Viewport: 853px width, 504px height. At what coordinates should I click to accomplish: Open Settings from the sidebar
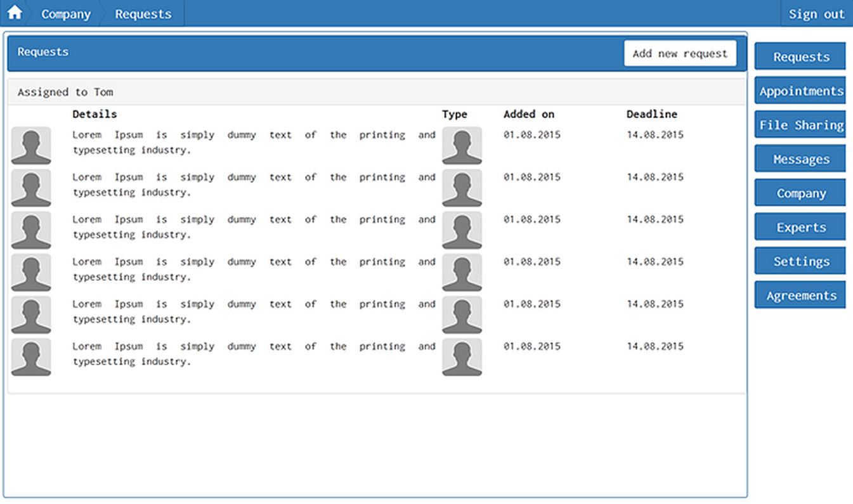(800, 262)
